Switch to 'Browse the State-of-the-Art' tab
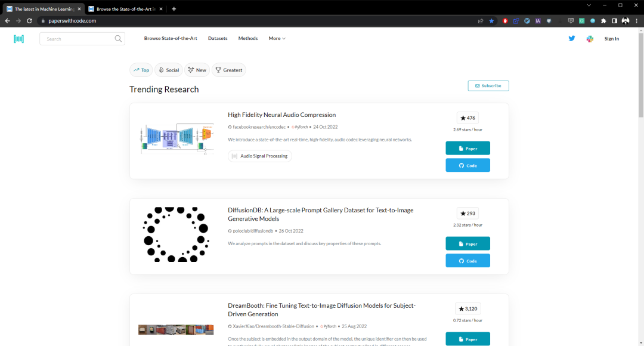 (126, 8)
